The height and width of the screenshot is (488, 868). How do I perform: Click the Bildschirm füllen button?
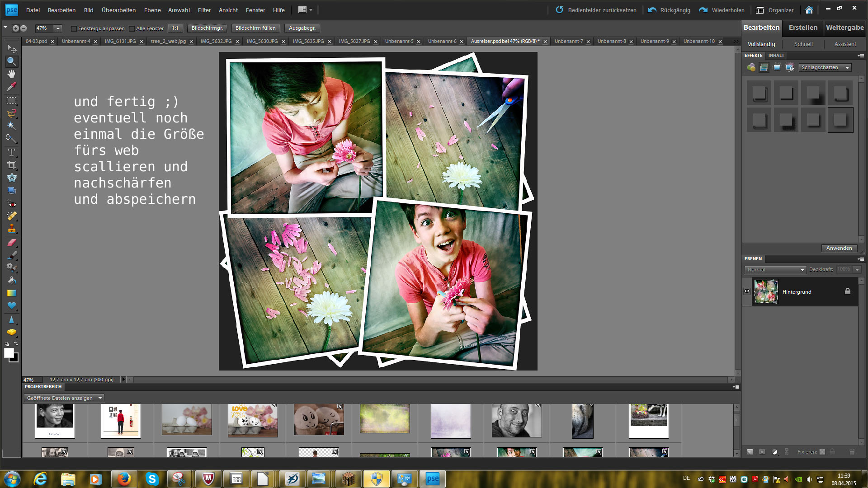pyautogui.click(x=255, y=28)
